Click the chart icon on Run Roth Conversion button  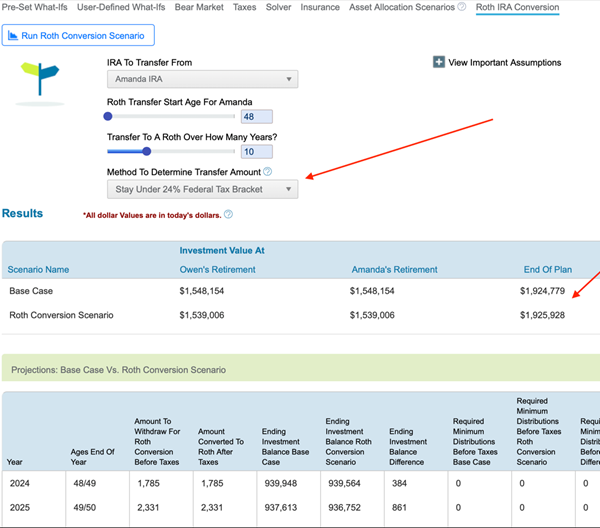12,36
